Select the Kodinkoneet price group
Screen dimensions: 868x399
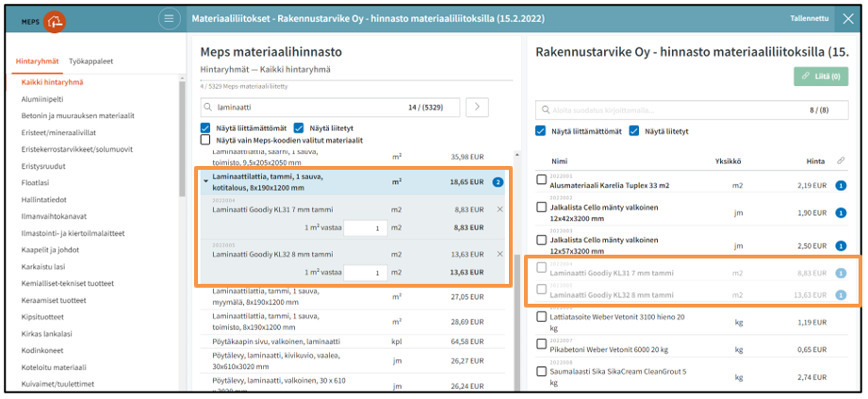tap(42, 350)
